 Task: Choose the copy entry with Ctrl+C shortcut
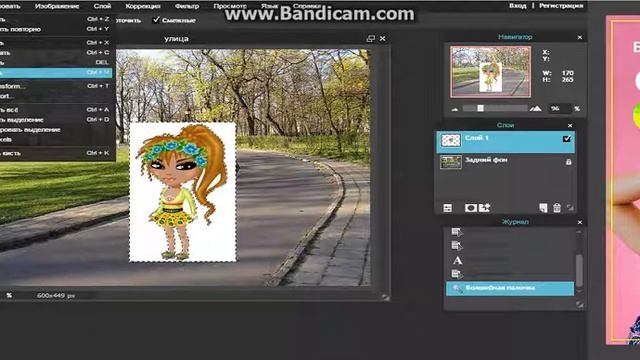[56, 53]
